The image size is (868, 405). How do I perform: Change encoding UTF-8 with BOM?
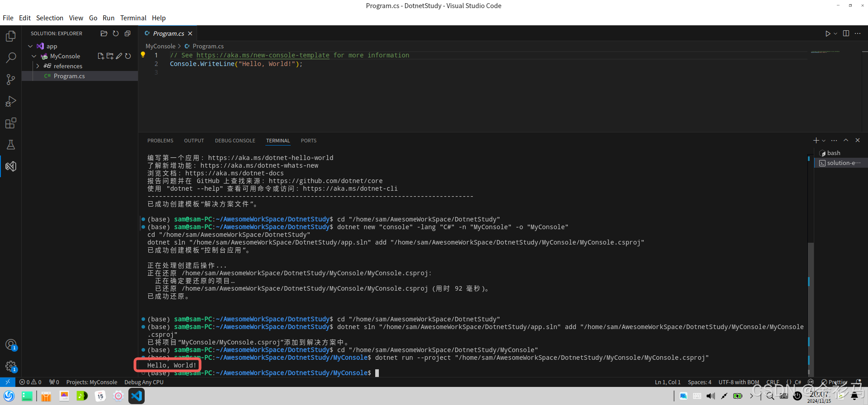point(739,382)
